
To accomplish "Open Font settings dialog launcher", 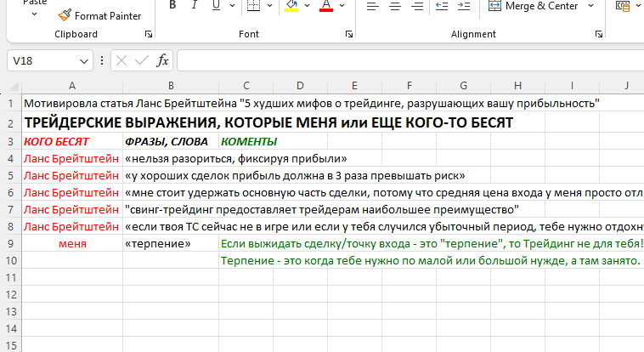I will coord(349,34).
